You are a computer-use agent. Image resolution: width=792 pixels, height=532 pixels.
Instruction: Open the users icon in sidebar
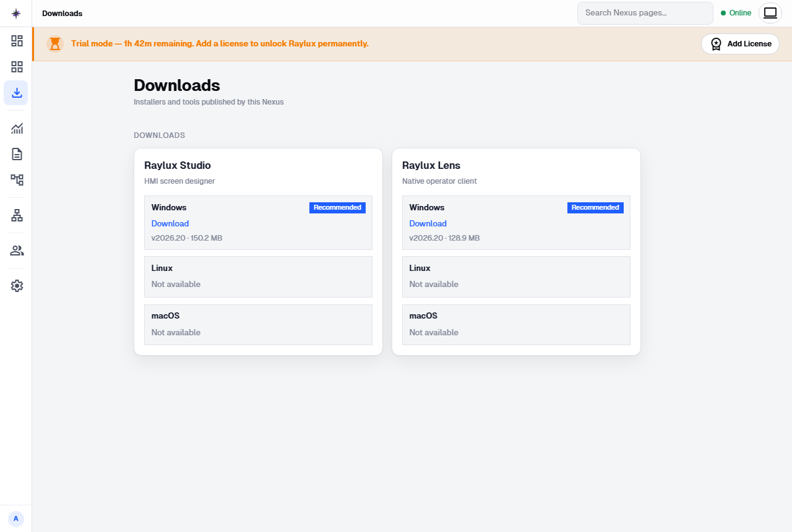coord(17,251)
